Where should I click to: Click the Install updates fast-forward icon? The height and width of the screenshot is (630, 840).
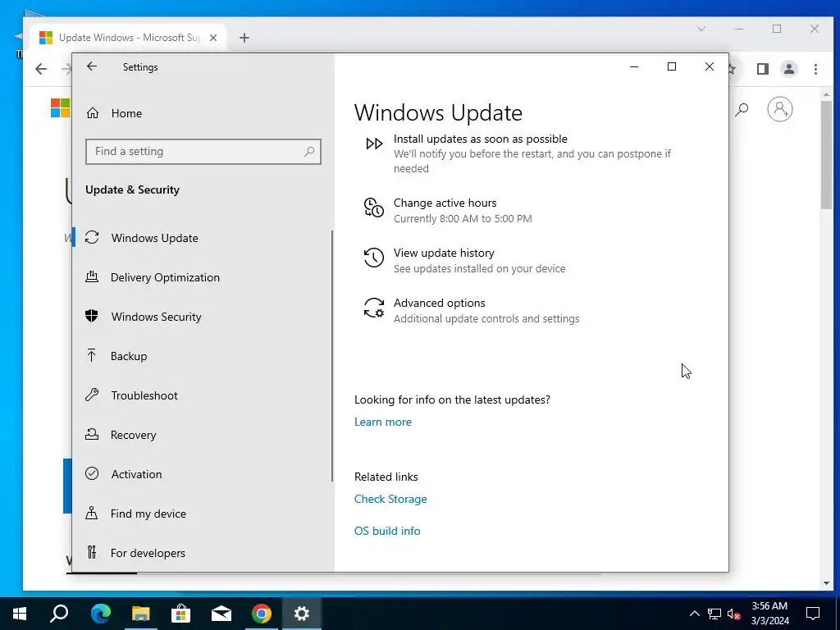point(374,144)
